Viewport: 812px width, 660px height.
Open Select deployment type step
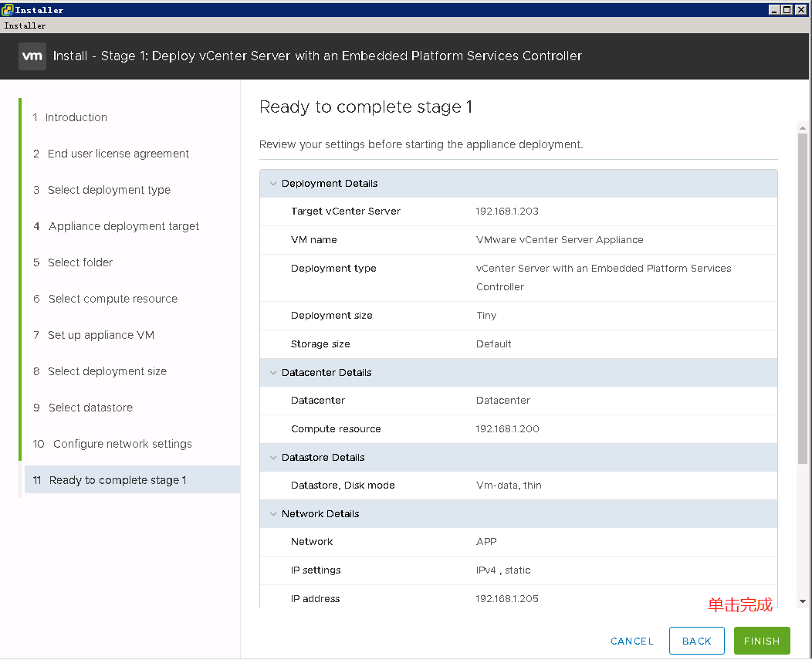[102, 190]
